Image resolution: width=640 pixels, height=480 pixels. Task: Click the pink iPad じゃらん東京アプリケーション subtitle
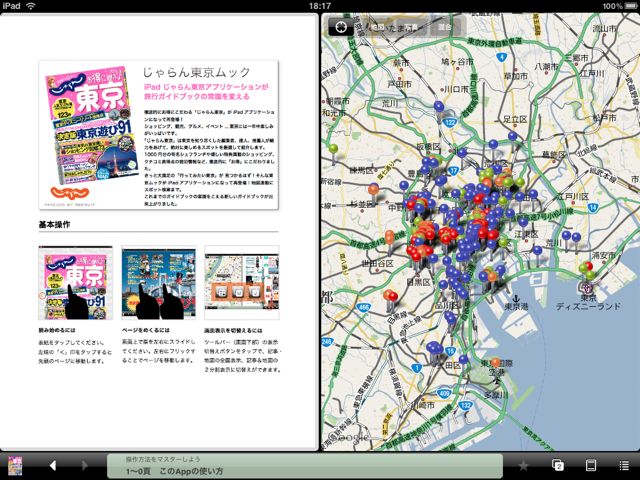[x=206, y=91]
